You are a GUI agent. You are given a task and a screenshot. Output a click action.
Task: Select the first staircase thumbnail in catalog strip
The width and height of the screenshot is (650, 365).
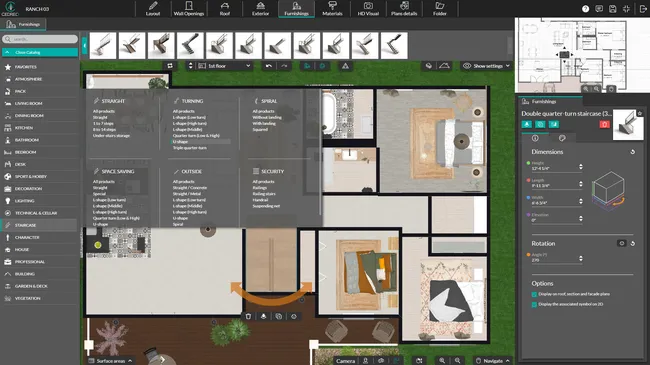click(x=103, y=46)
